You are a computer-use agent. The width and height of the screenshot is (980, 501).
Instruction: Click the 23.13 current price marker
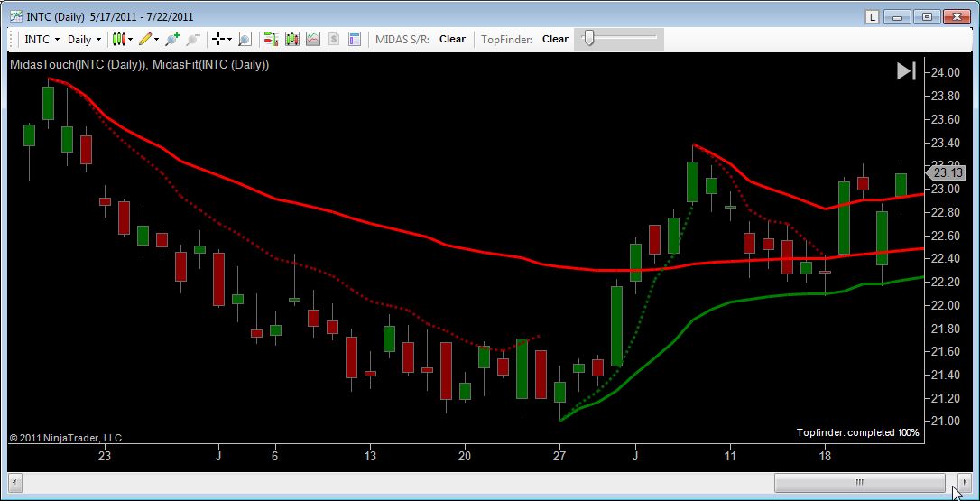point(948,172)
